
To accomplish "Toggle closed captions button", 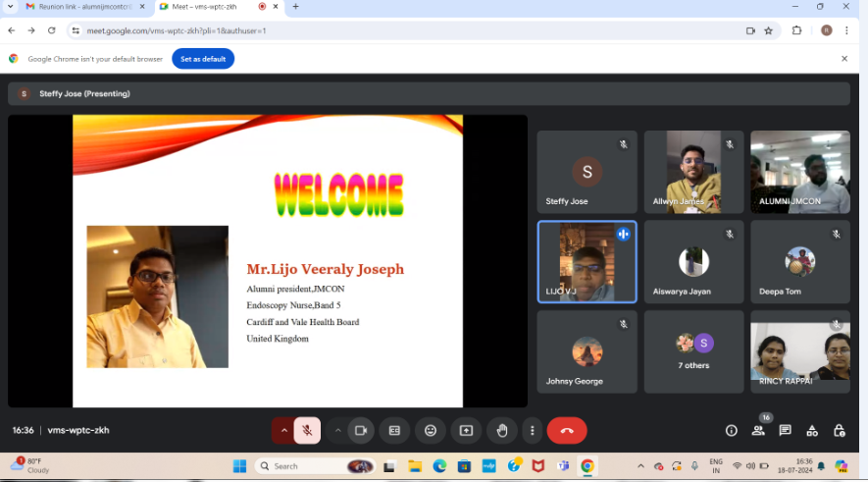I will (x=394, y=431).
